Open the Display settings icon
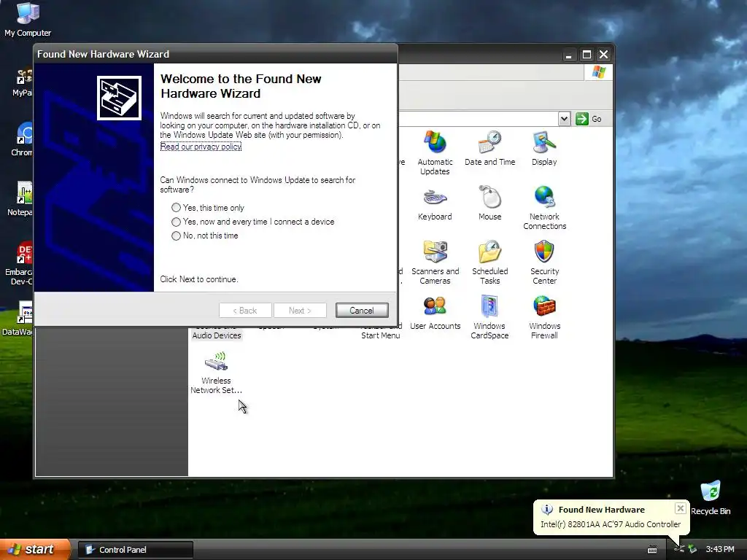 tap(544, 148)
